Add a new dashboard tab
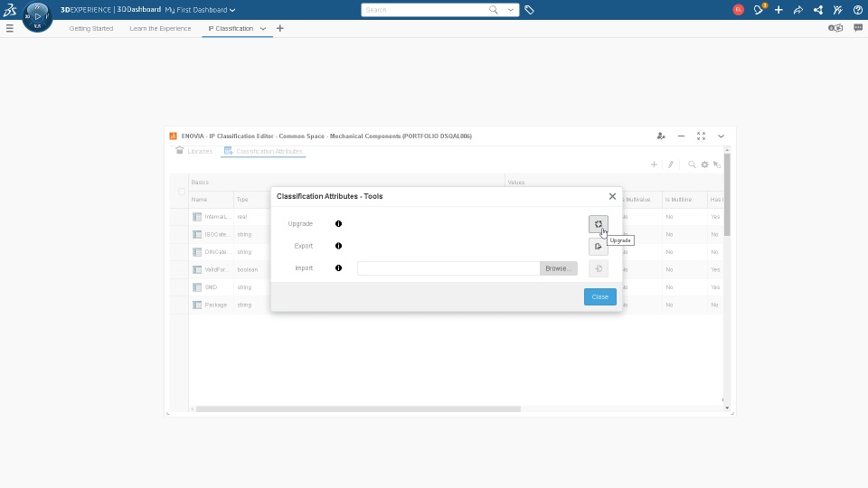 (280, 28)
